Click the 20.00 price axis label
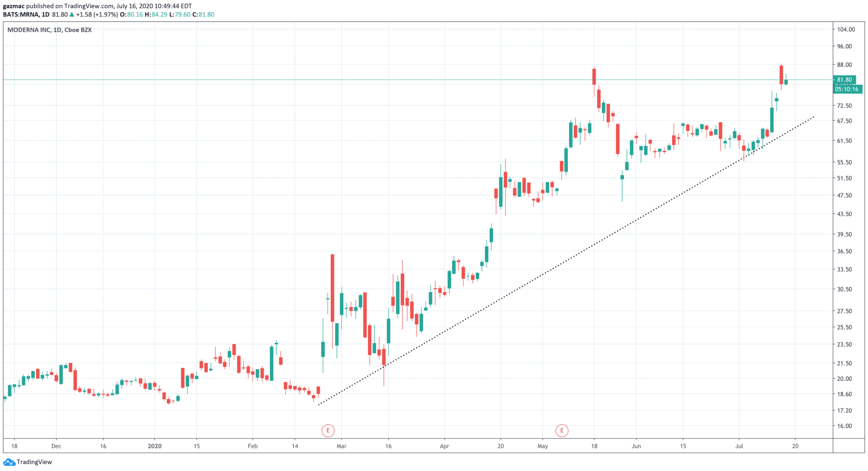Viewport: 868px width, 471px height. pyautogui.click(x=844, y=379)
